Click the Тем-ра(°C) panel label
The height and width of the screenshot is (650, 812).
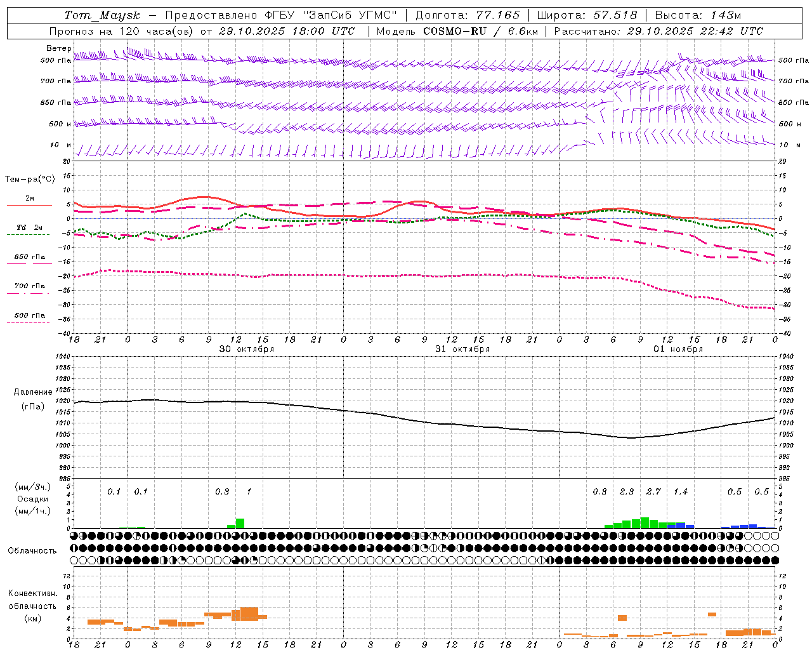[30, 180]
